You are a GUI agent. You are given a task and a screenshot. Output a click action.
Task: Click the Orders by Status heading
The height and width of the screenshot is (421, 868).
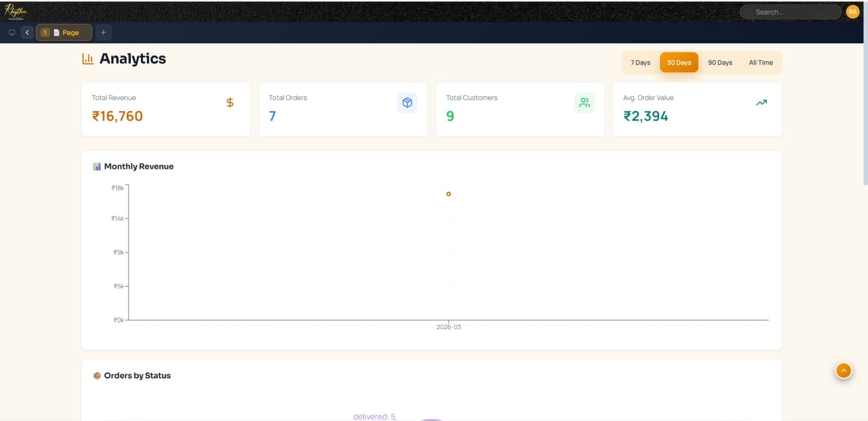point(137,375)
